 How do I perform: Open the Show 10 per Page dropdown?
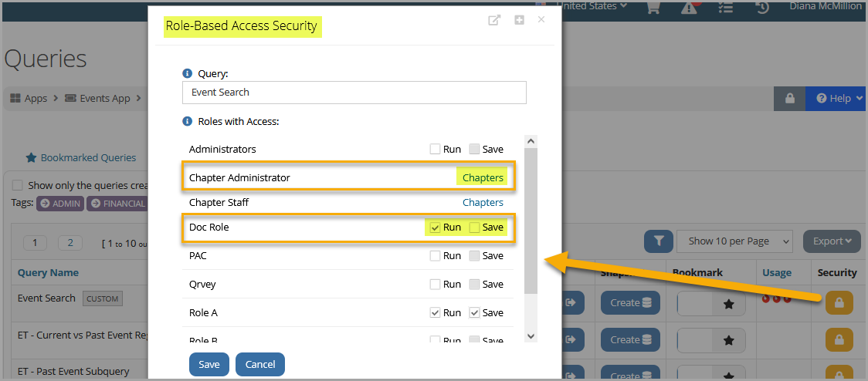[734, 241]
